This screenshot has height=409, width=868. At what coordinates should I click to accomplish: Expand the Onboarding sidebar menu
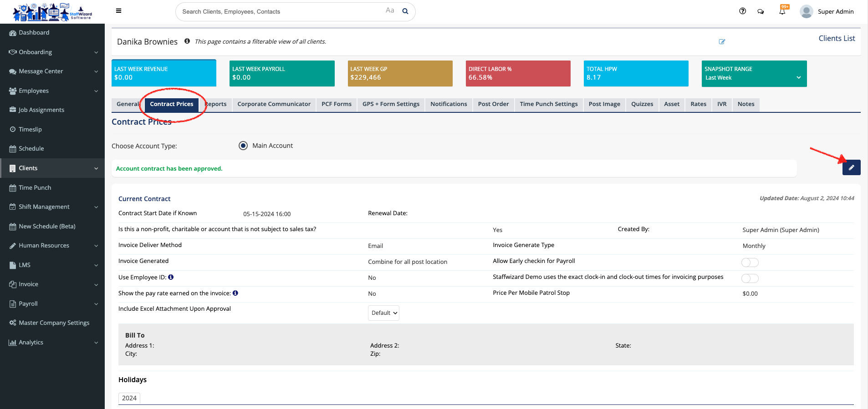[52, 52]
